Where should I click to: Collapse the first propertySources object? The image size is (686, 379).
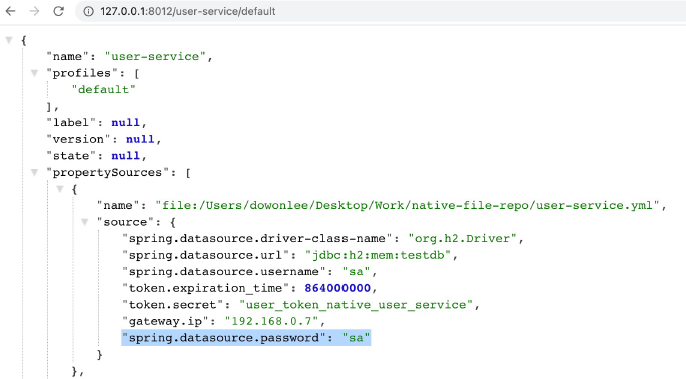coord(60,189)
